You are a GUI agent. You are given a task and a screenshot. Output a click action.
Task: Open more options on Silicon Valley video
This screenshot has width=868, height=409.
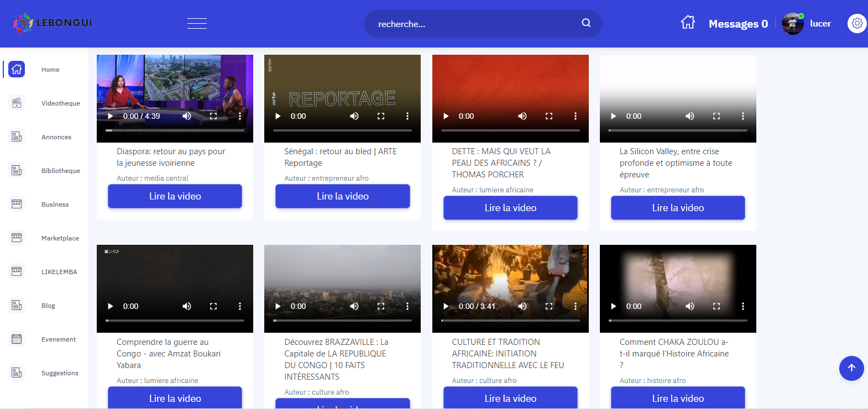pyautogui.click(x=742, y=116)
